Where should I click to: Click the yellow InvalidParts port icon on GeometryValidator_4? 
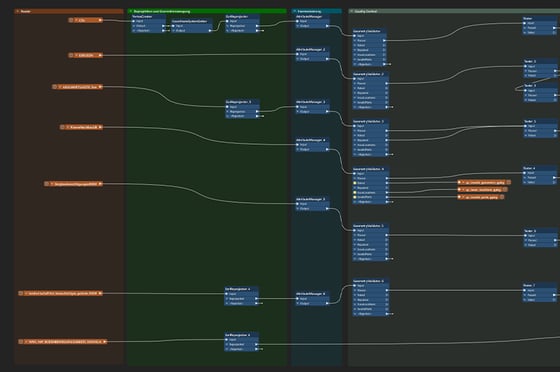click(355, 197)
